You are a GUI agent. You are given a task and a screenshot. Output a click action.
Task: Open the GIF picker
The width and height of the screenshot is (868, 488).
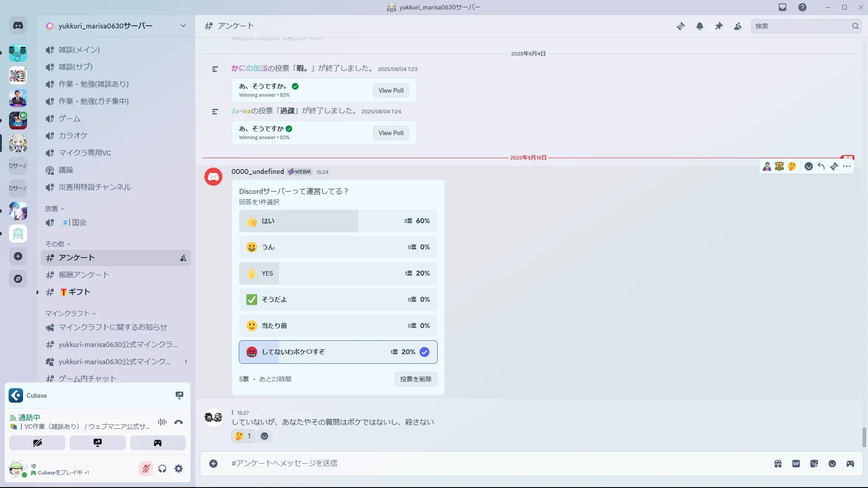point(796,464)
